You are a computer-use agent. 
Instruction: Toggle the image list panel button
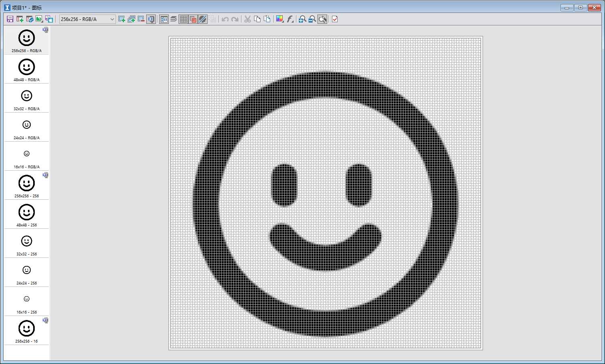point(164,19)
